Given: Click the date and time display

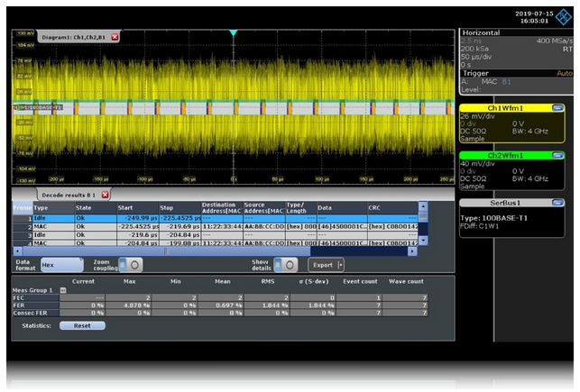Looking at the screenshot, I should point(534,17).
